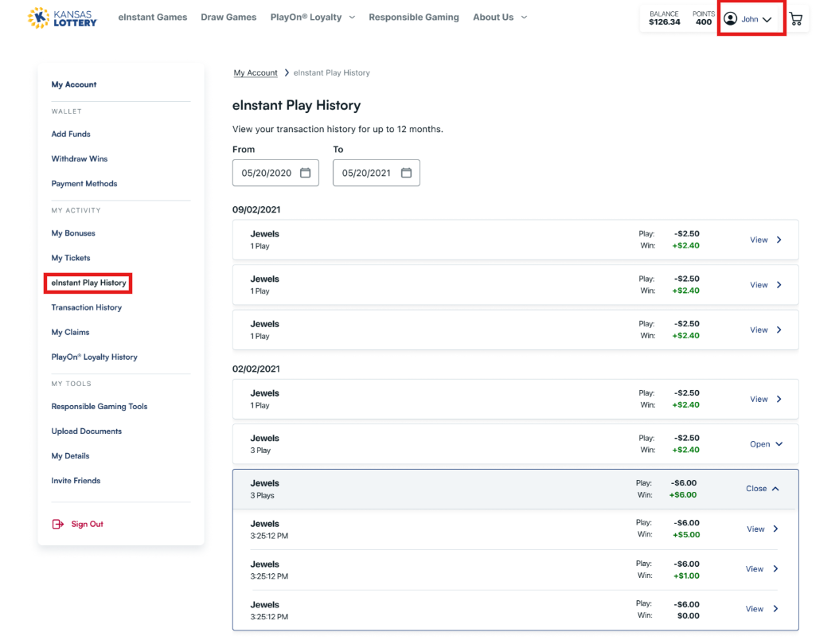Expand the John account dropdown arrow
The image size is (839, 644).
point(767,19)
